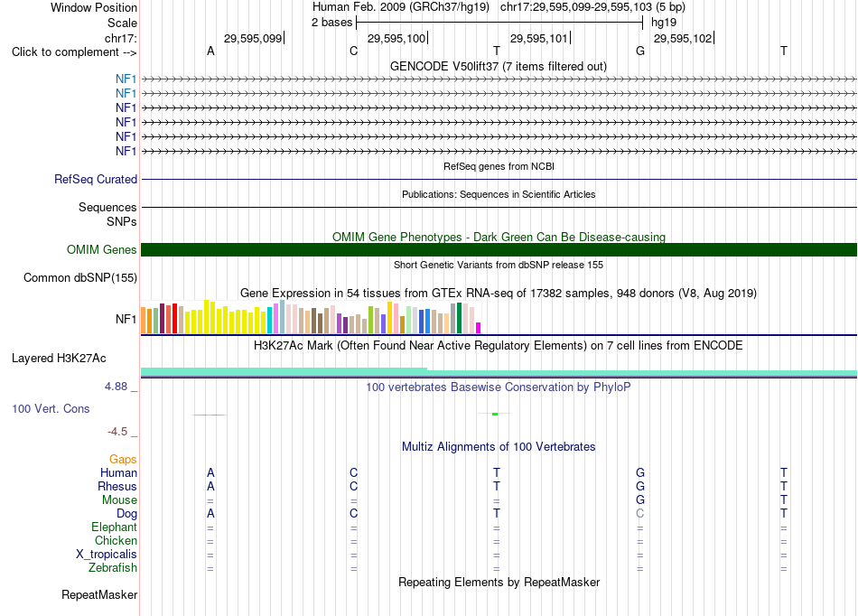858x616 pixels.
Task: Click the faded C base in Dog row
Action: [x=640, y=513]
